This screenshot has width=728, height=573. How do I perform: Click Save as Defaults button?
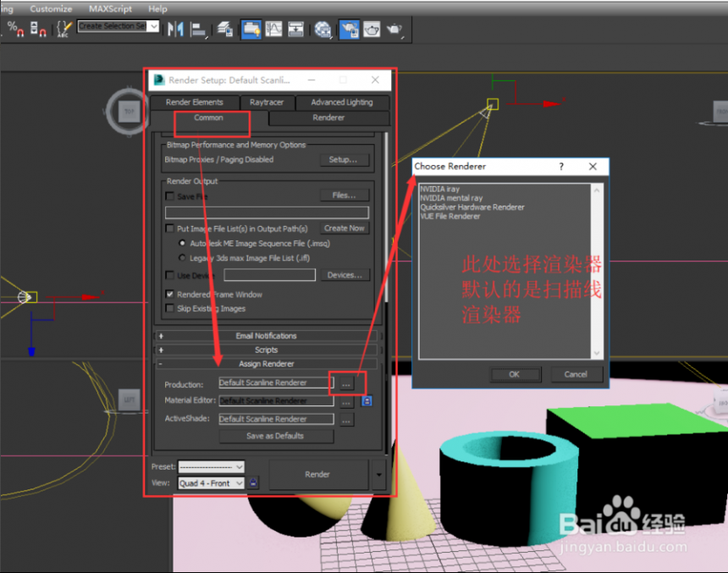pos(276,436)
